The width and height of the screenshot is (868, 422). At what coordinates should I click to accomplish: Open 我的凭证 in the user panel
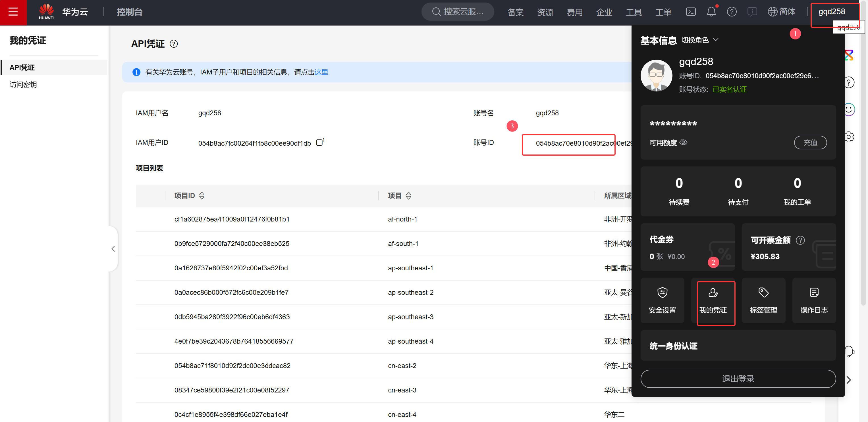click(x=713, y=300)
